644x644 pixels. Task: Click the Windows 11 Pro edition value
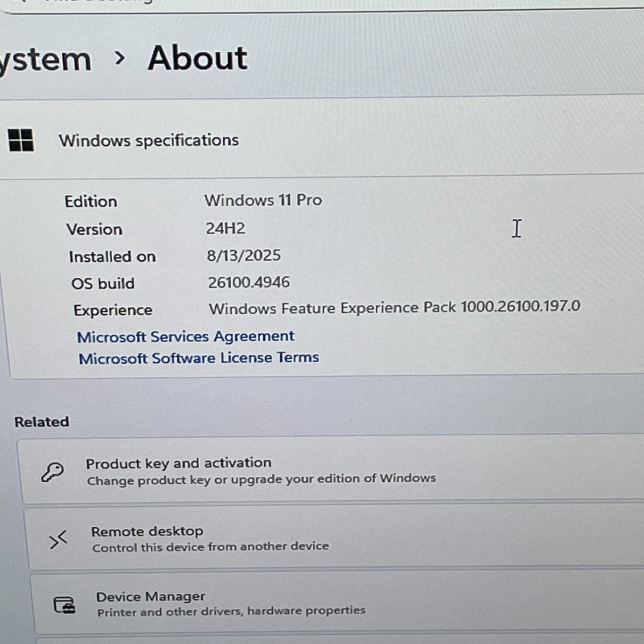(x=263, y=200)
